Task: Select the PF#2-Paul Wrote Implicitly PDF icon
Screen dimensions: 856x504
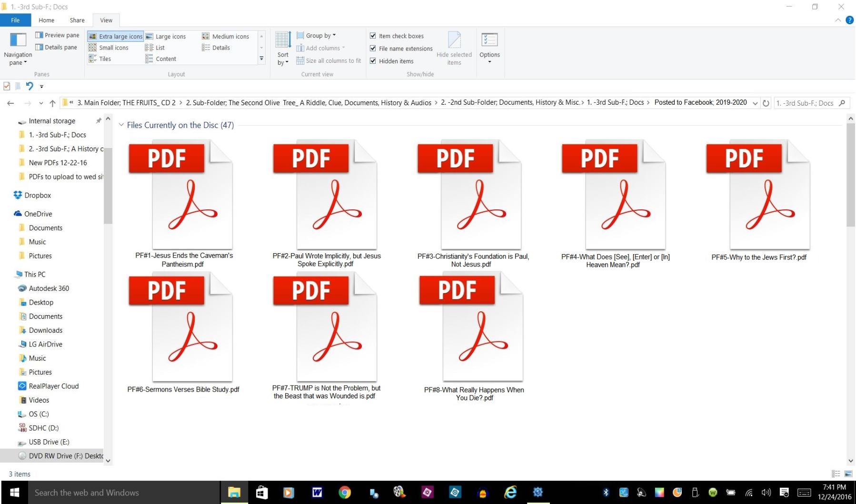Action: tap(325, 194)
